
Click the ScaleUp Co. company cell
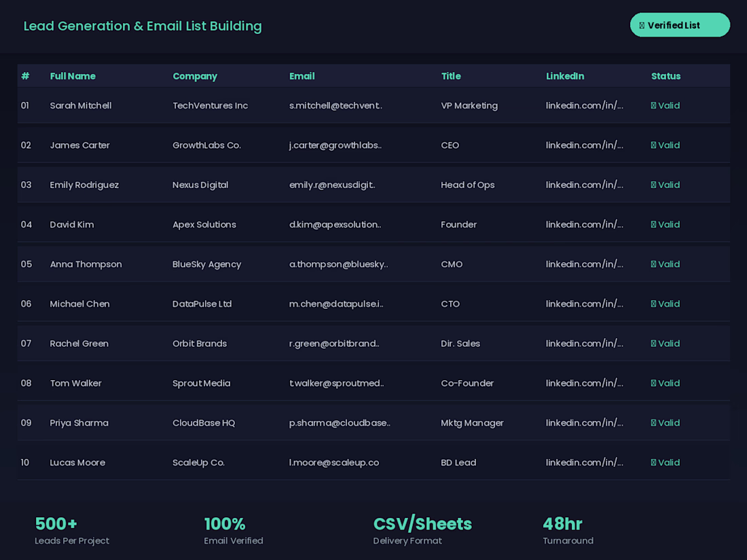(x=198, y=462)
